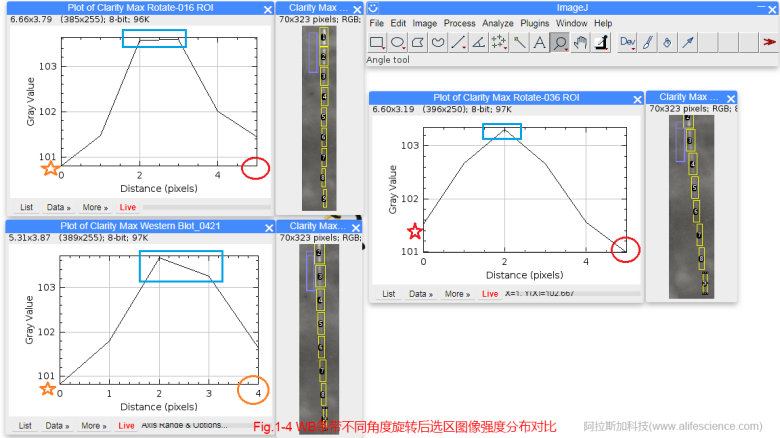
Task: Activate the Hand scrolling tool
Action: (580, 42)
